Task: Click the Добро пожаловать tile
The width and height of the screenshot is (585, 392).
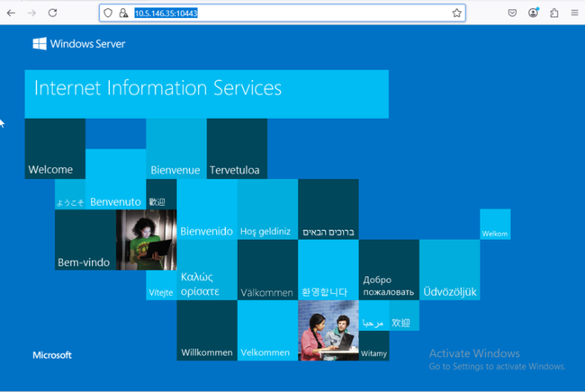Action: point(389,270)
